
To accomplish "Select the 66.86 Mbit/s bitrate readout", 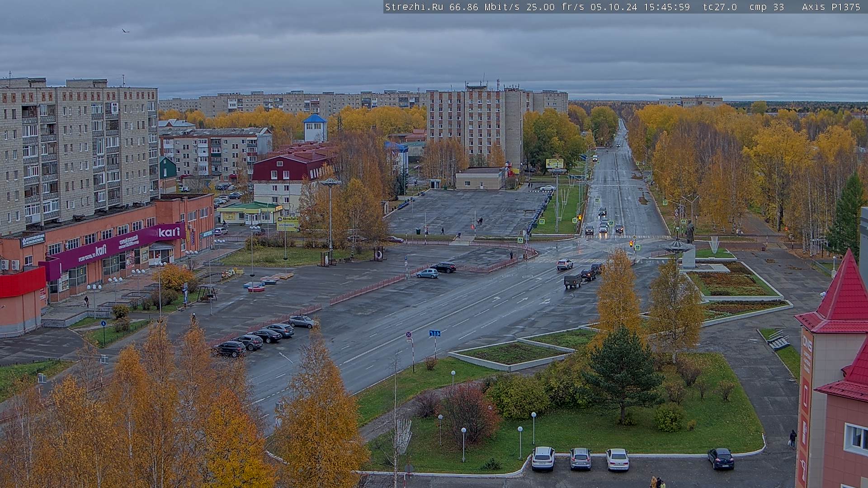I will click(485, 7).
